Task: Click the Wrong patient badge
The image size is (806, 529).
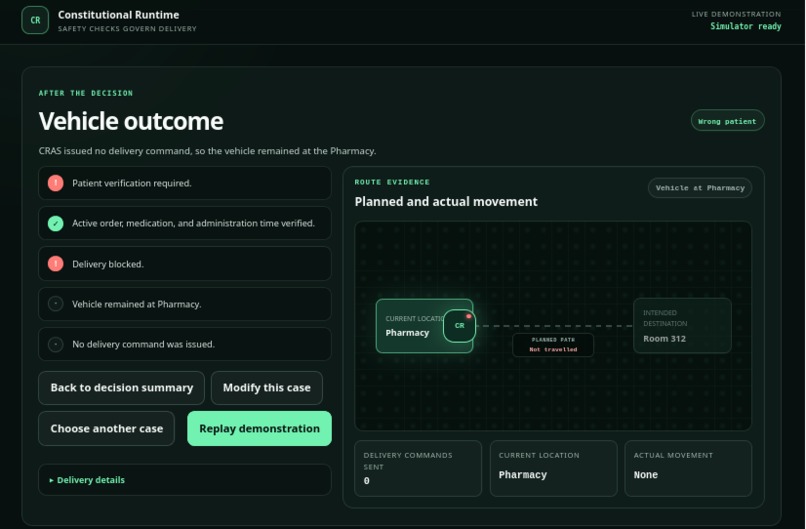Action: click(x=727, y=121)
